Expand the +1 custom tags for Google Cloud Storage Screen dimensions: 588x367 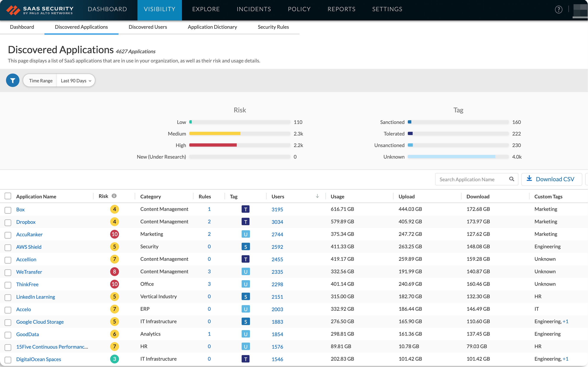coord(565,321)
